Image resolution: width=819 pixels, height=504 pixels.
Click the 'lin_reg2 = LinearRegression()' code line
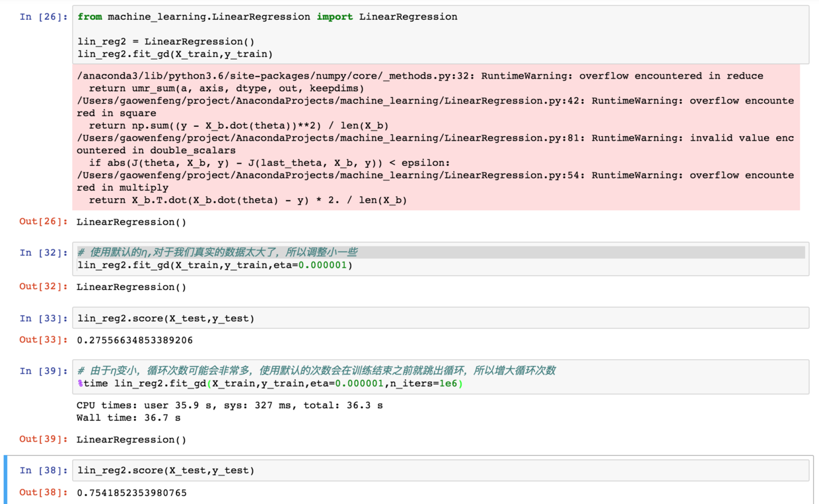[x=166, y=42]
